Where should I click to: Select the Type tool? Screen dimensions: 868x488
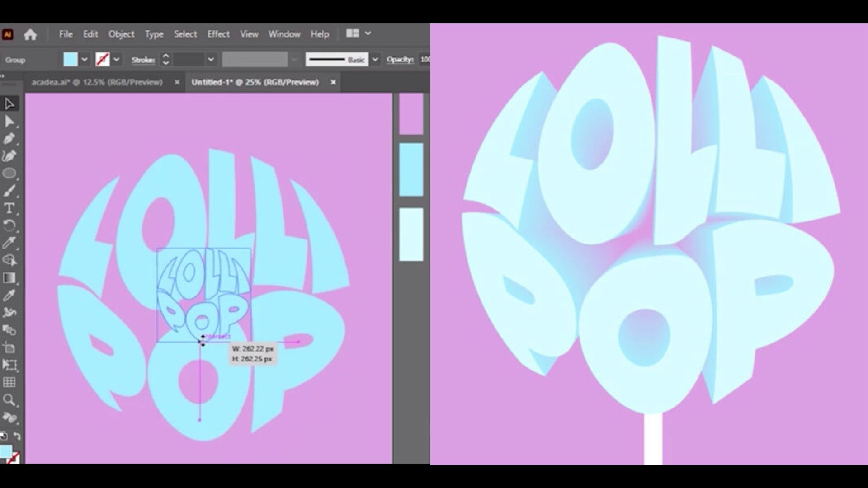tap(8, 207)
